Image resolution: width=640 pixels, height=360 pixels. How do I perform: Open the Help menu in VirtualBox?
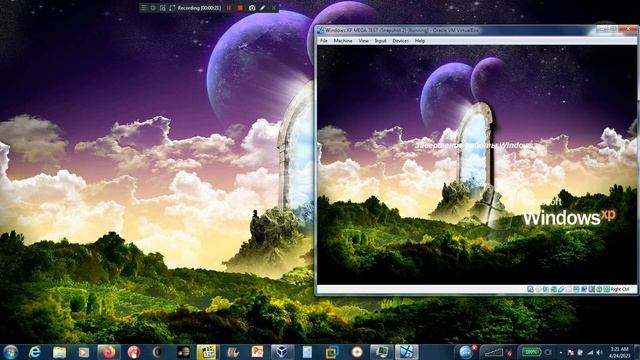click(x=420, y=41)
